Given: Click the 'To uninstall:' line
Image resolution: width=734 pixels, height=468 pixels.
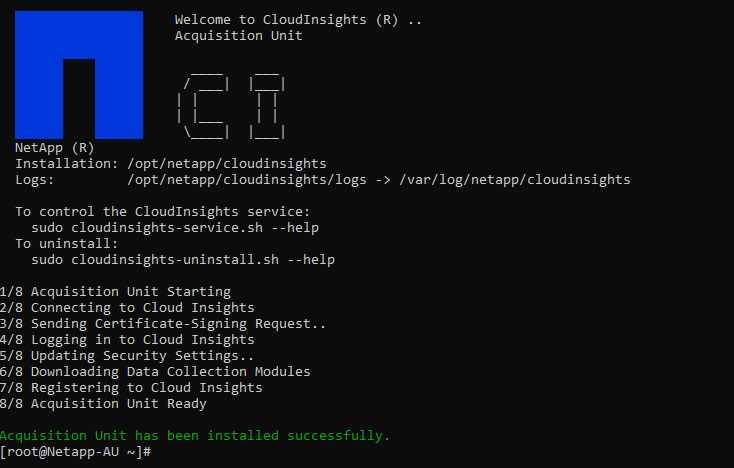Looking at the screenshot, I should 67,243.
